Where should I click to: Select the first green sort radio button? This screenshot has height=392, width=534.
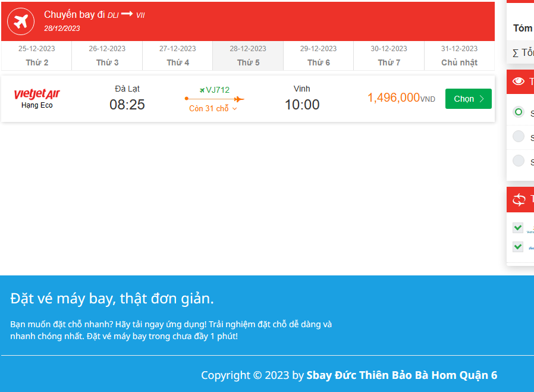[517, 112]
